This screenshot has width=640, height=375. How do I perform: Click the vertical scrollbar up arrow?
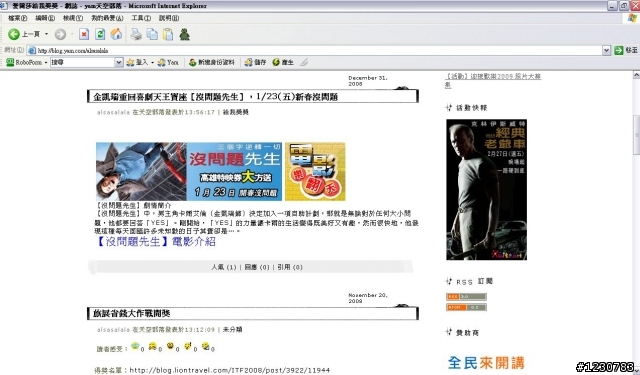click(x=636, y=75)
